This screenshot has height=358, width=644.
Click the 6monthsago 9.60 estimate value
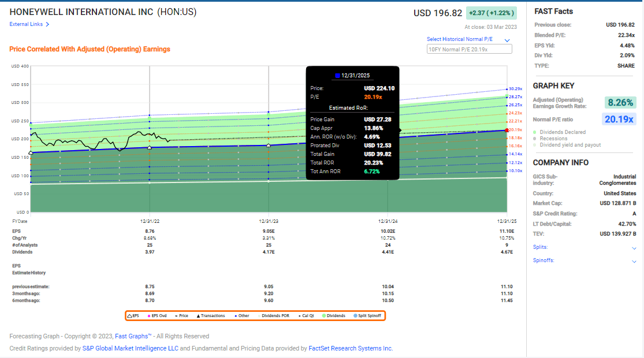(x=269, y=300)
